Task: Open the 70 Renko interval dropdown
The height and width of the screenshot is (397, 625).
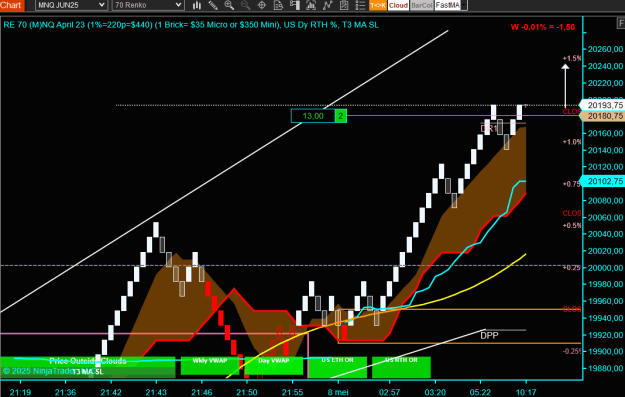Action: [x=148, y=5]
